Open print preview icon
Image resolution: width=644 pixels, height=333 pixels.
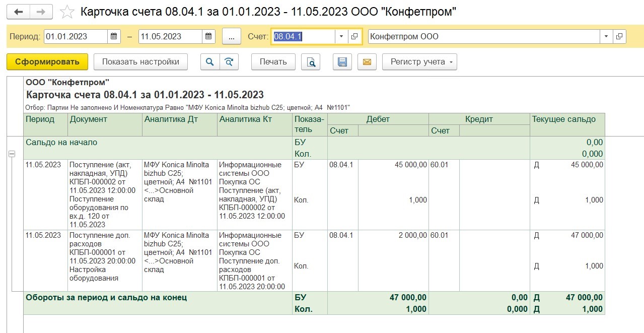pos(311,62)
